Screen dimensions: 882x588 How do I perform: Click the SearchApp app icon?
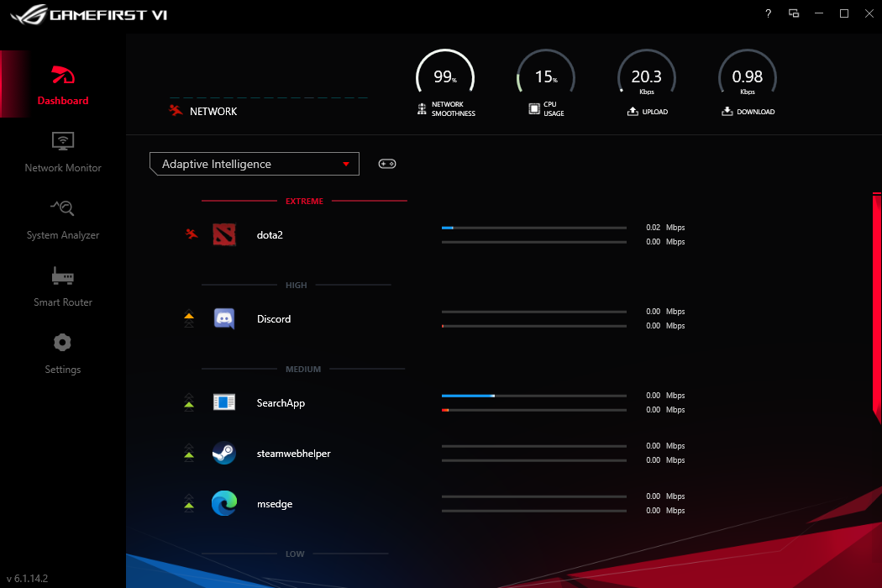tap(224, 402)
